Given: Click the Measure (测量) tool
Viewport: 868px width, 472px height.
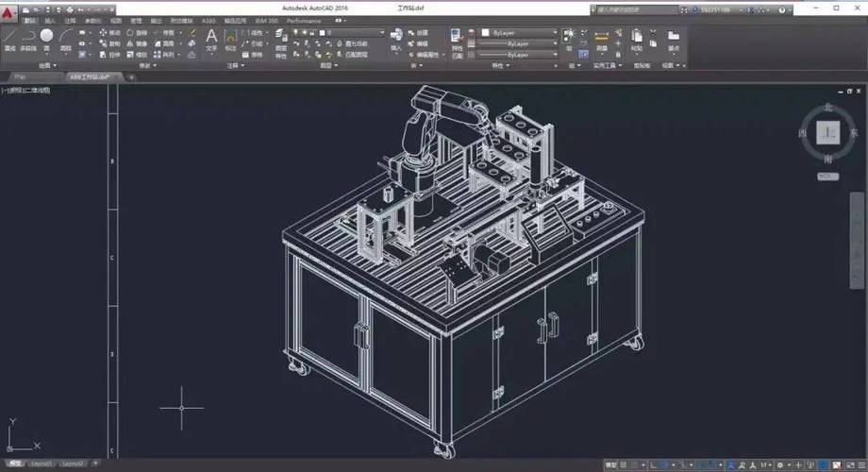Looking at the screenshot, I should click(x=602, y=41).
